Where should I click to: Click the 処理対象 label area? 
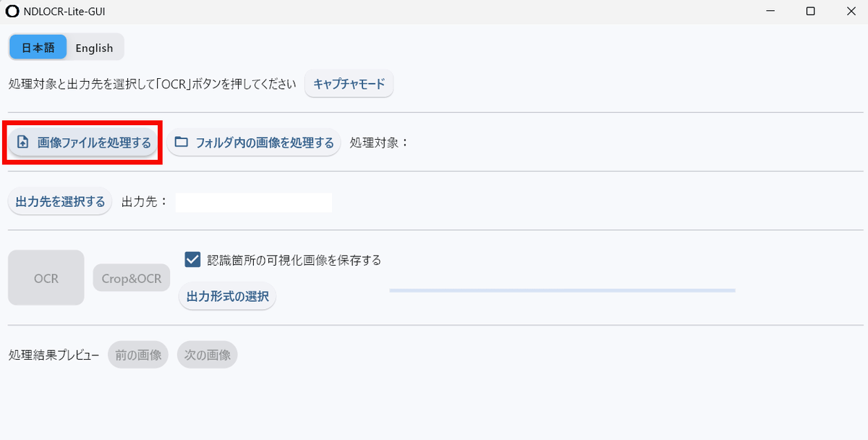tap(379, 143)
